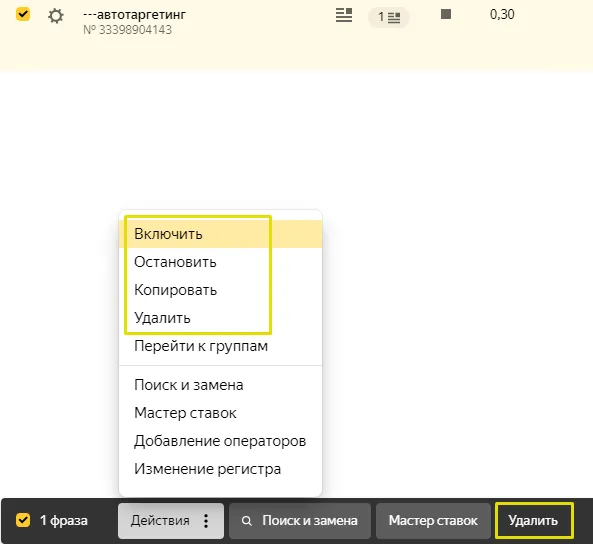
Task: Click the '1 фраза' selection label
Action: point(64,521)
